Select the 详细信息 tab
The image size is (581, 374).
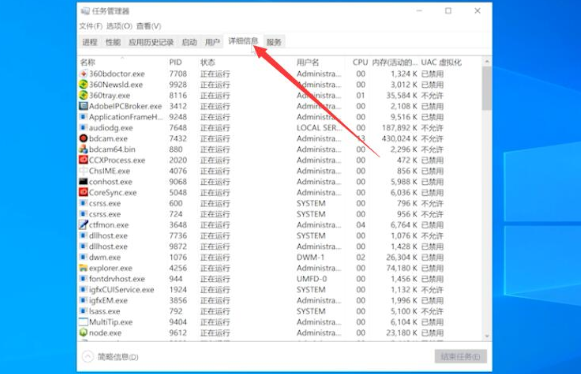(243, 41)
